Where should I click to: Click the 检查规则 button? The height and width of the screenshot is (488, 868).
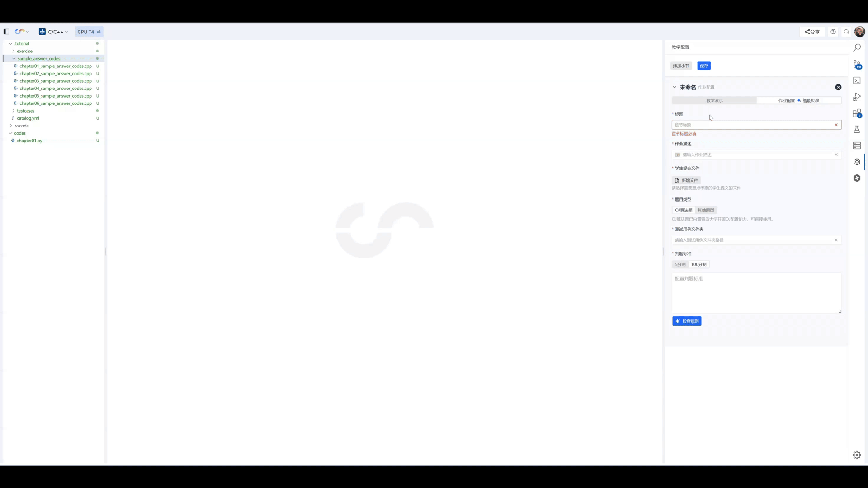[x=687, y=321]
